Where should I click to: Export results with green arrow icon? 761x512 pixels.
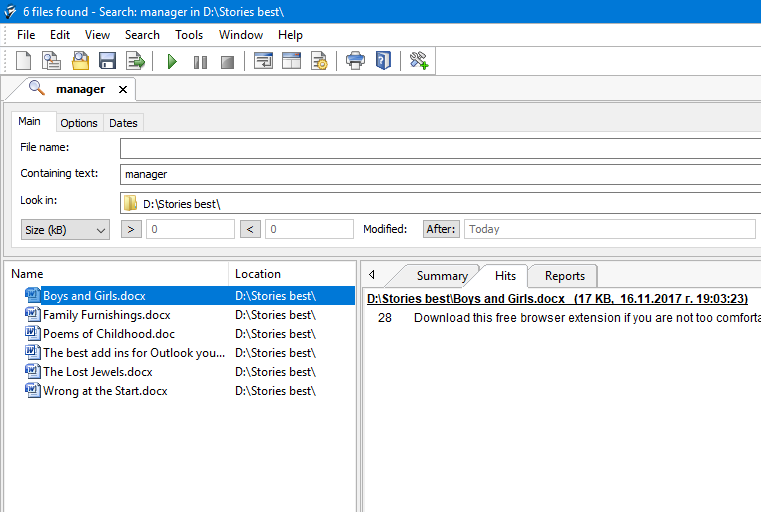[x=135, y=61]
